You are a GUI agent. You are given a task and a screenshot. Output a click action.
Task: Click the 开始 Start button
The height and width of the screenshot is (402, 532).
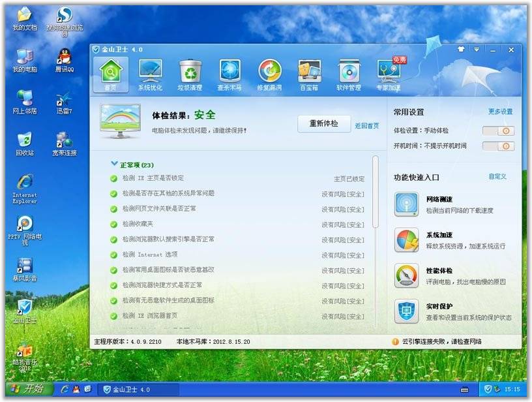tap(29, 389)
